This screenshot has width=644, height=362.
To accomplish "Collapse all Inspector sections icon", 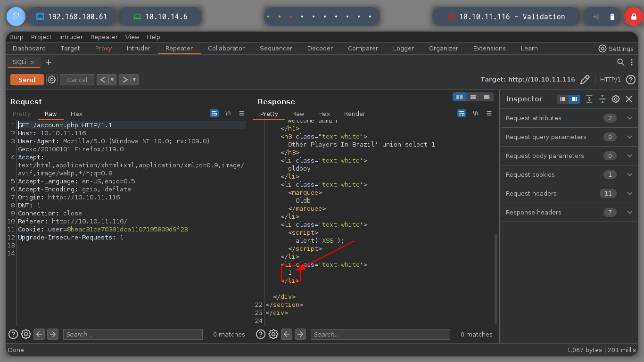I will [x=603, y=99].
